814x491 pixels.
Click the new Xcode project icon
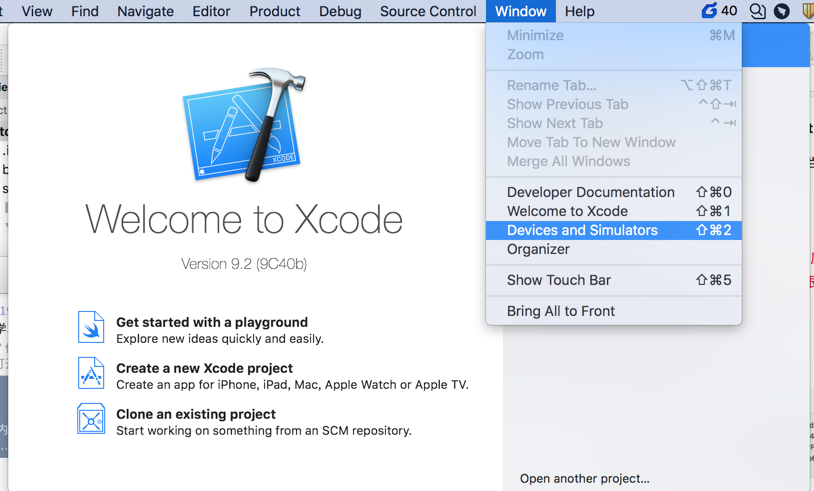click(91, 374)
